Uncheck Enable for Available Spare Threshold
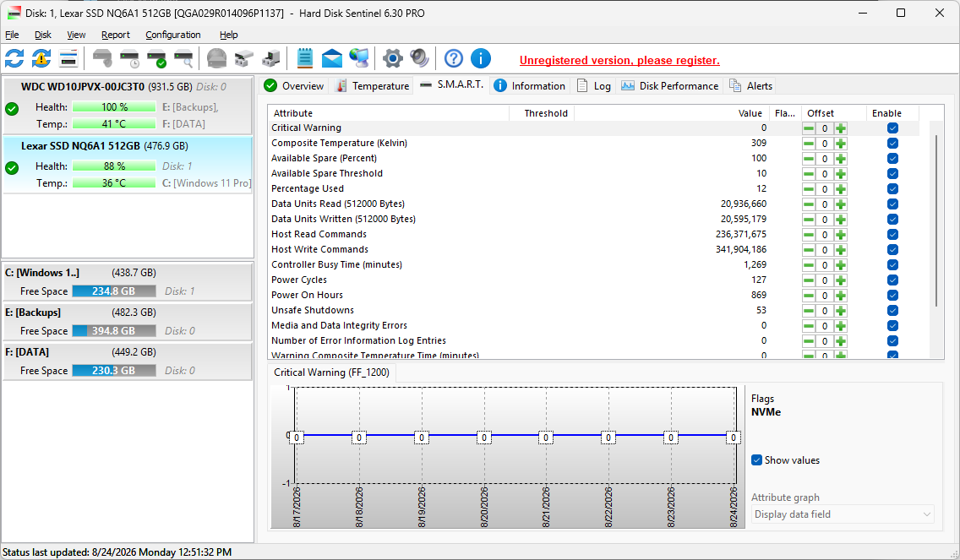The width and height of the screenshot is (960, 560). (x=892, y=174)
